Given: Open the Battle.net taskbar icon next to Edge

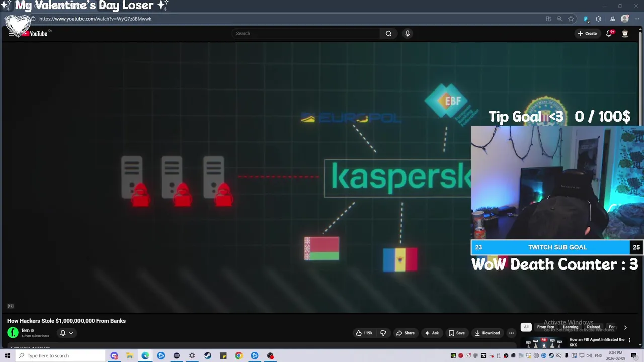Looking at the screenshot, I should 161,356.
